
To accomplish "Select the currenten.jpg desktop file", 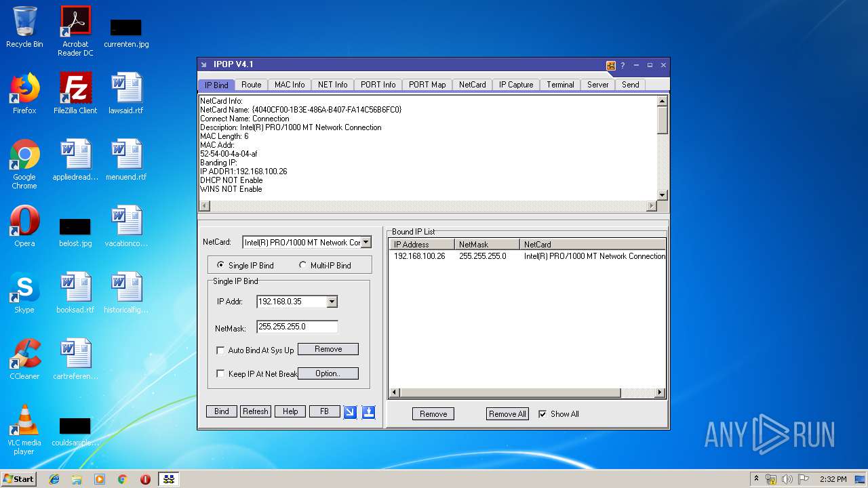I will (126, 33).
